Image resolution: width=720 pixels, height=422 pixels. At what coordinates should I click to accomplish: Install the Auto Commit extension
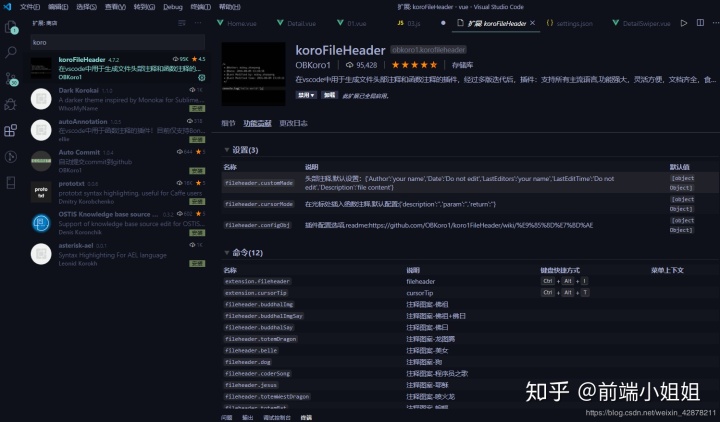197,170
